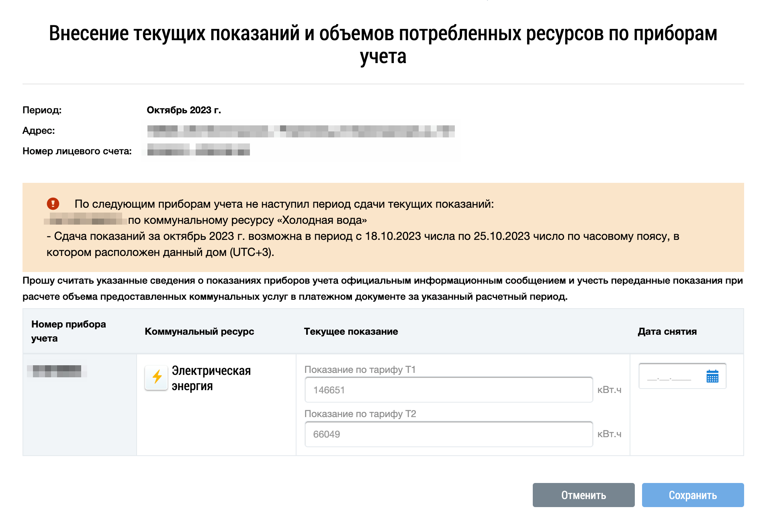Click the Сохранить button
765x532 pixels.
tap(693, 495)
